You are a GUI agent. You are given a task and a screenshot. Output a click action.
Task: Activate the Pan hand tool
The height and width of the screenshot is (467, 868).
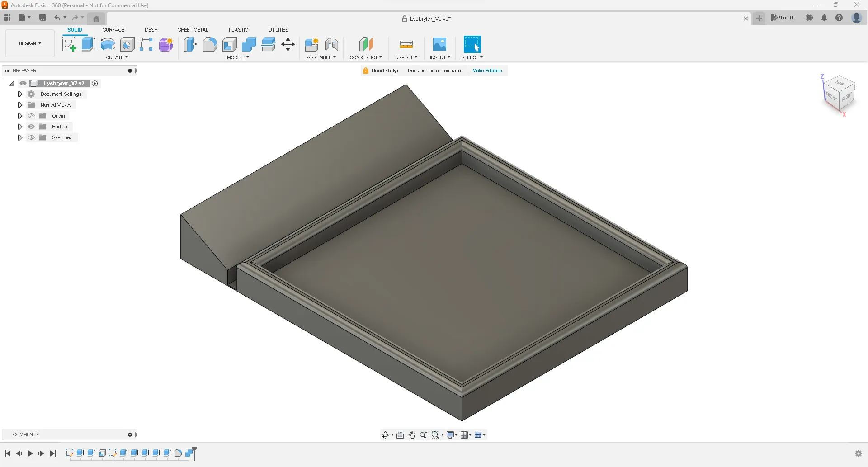pos(412,435)
